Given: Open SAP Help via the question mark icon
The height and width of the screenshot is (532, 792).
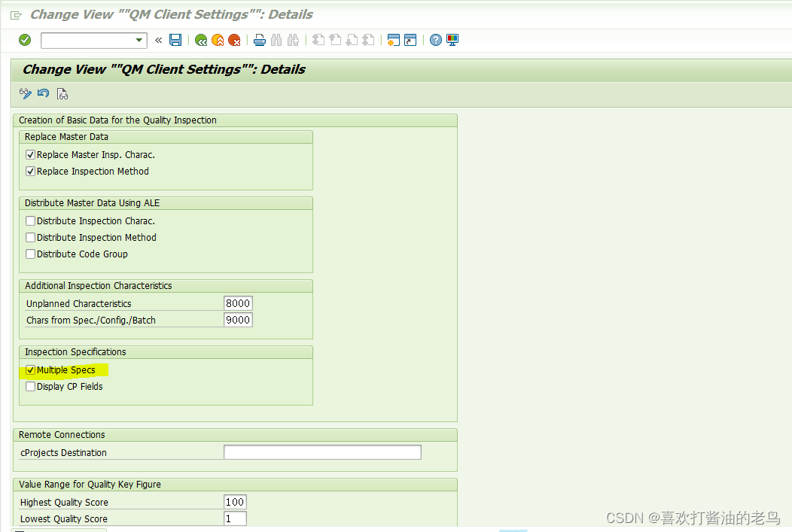Looking at the screenshot, I should pyautogui.click(x=436, y=40).
